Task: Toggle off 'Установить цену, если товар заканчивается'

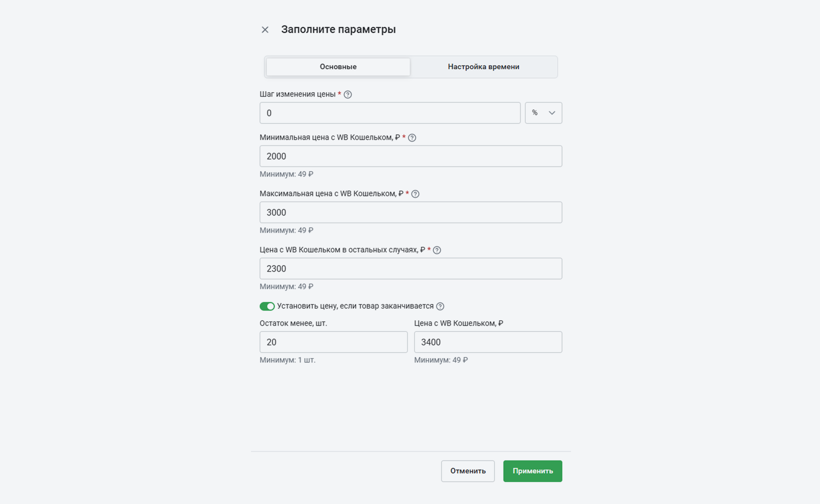Action: (267, 306)
